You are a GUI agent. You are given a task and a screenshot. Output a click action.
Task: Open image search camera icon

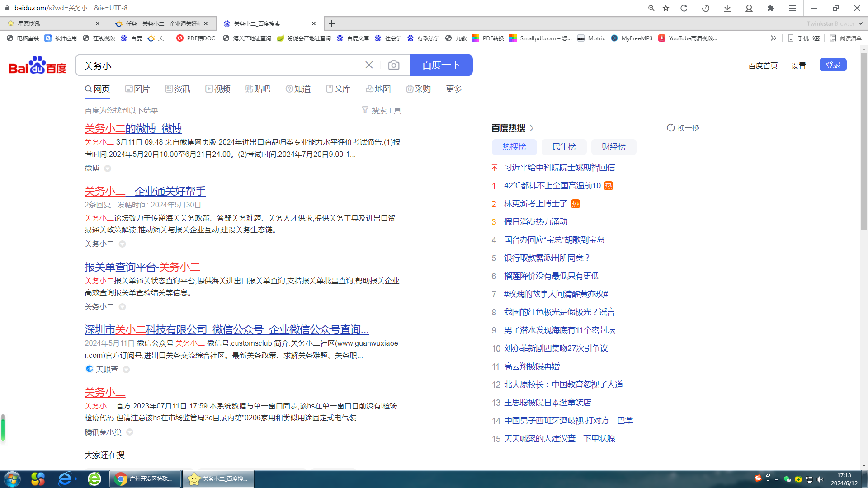pyautogui.click(x=394, y=65)
